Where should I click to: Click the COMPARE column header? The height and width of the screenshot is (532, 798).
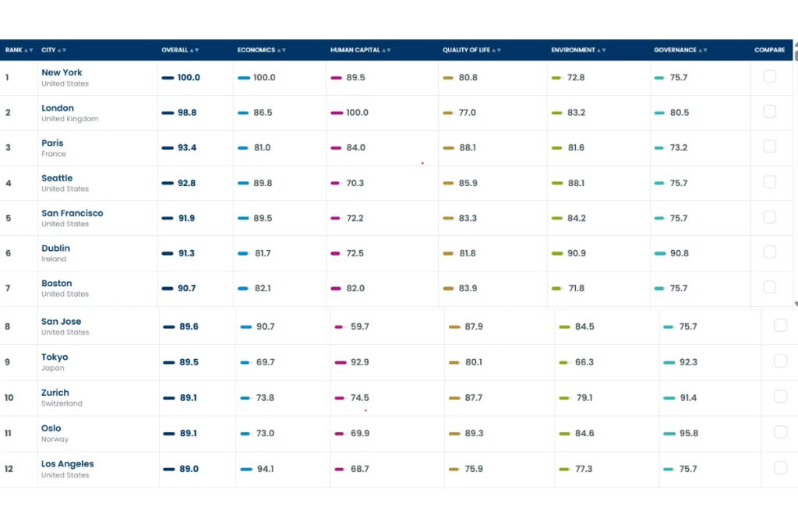coord(769,50)
